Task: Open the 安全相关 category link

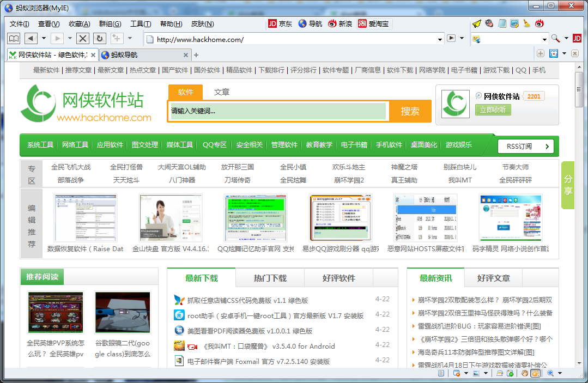Action: (249, 145)
